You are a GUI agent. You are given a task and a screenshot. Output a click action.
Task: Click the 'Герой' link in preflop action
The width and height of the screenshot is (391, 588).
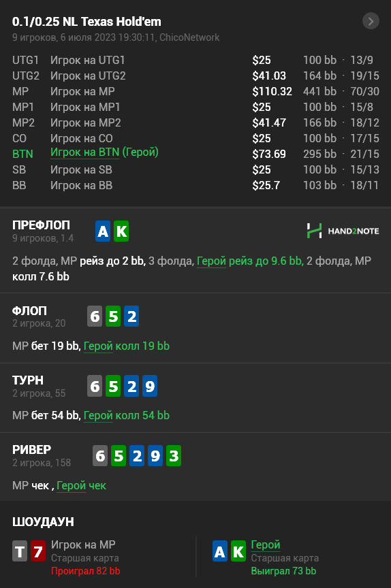(211, 261)
